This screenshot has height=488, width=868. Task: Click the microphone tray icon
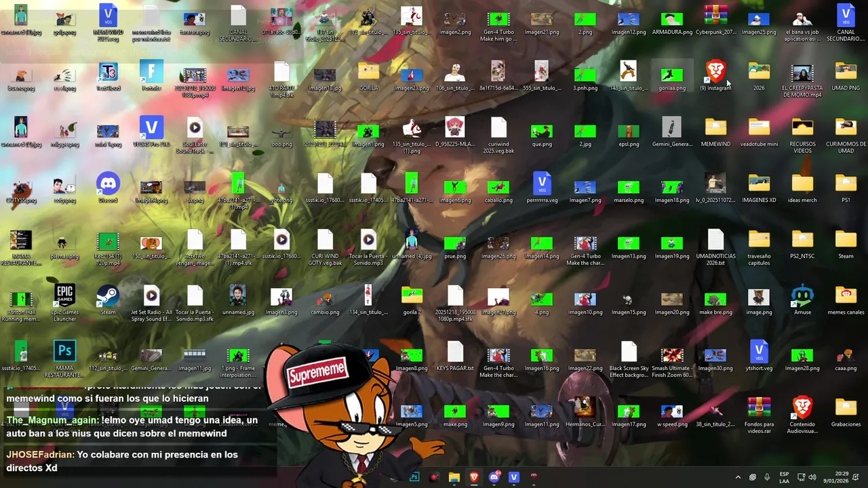[x=767, y=477]
